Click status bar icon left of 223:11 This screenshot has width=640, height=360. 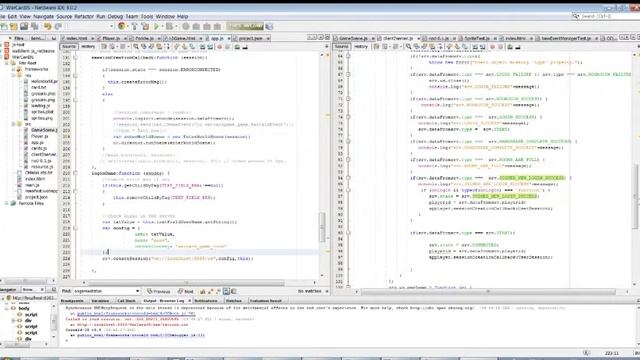pyautogui.click(x=586, y=353)
